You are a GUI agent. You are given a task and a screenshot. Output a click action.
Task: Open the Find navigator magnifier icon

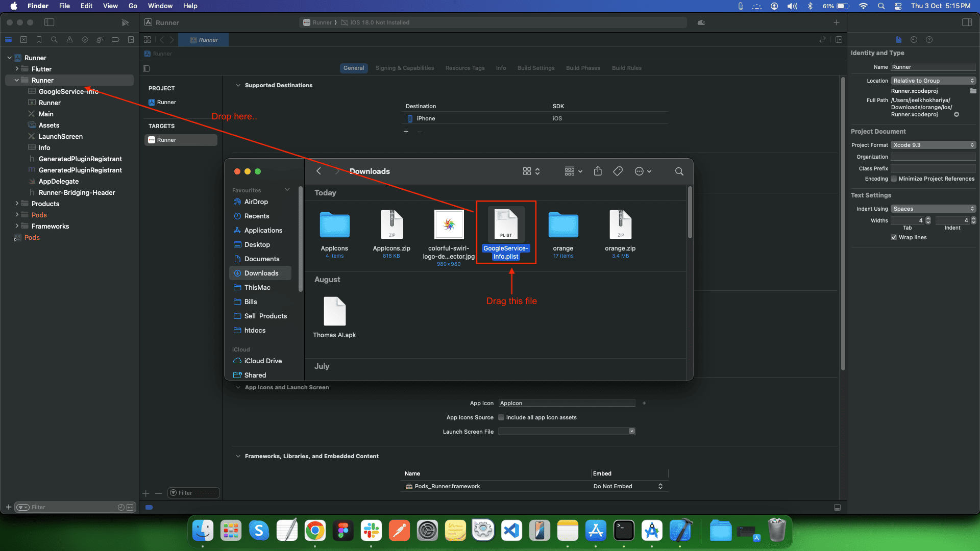pyautogui.click(x=54, y=40)
